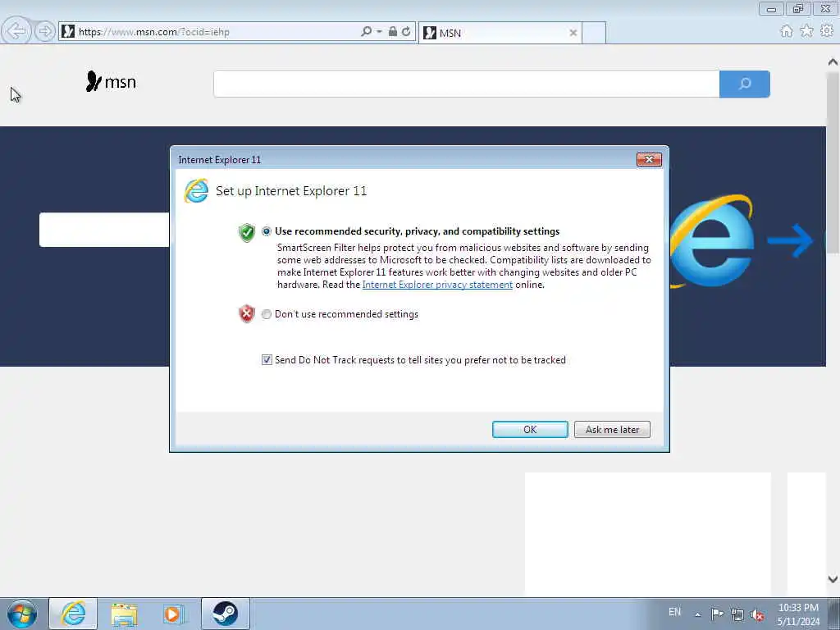Click the security lock icon in address bar
This screenshot has width=840, height=630.
[393, 32]
